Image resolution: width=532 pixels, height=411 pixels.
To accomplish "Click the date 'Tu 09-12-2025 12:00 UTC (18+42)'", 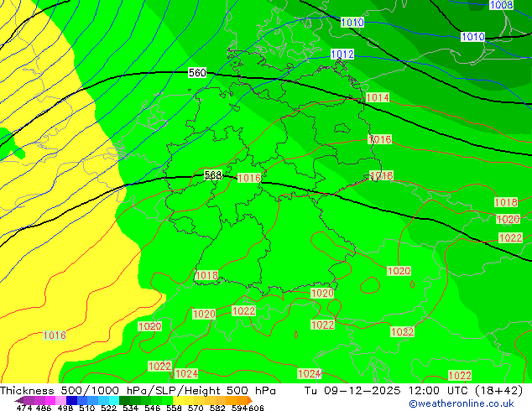I will (414, 391).
